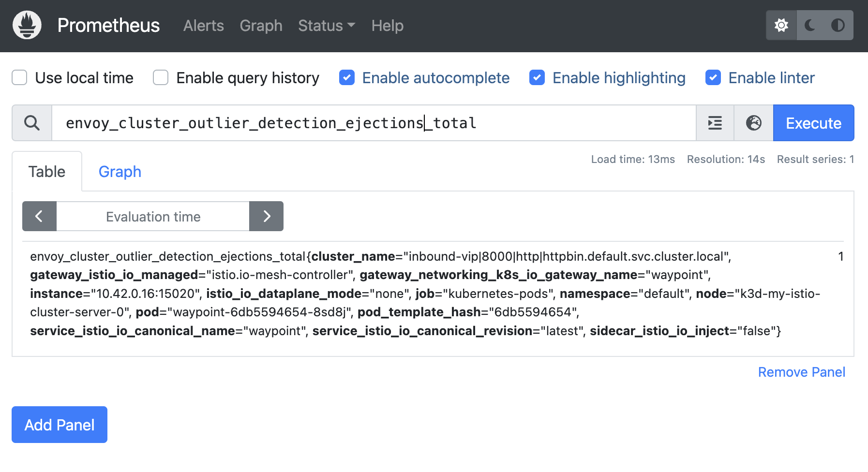Open the Alerts page
The height and width of the screenshot is (472, 868).
pos(203,26)
